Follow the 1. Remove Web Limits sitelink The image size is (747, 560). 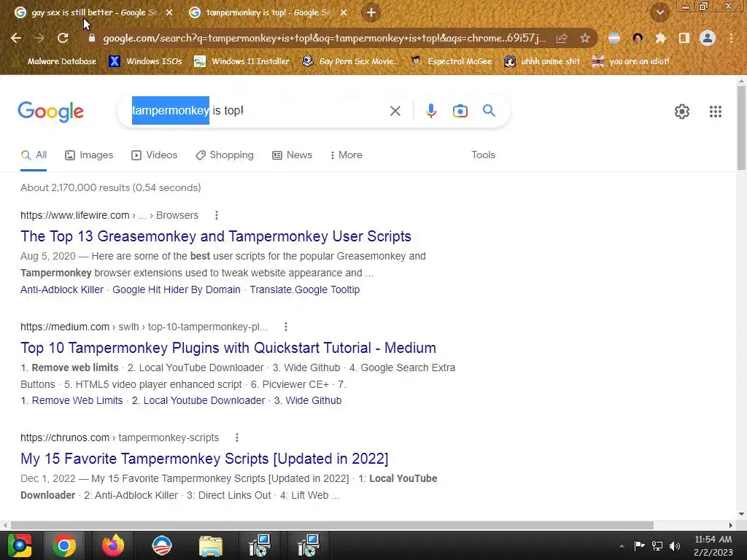click(x=71, y=400)
